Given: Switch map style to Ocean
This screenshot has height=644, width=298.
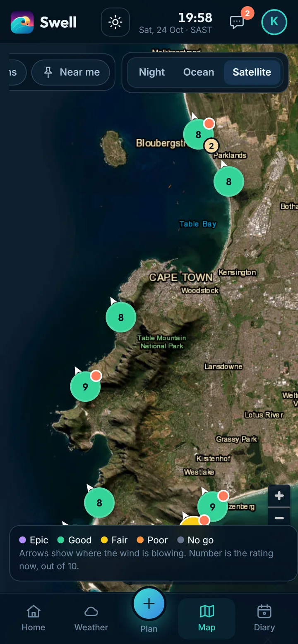Looking at the screenshot, I should point(199,72).
